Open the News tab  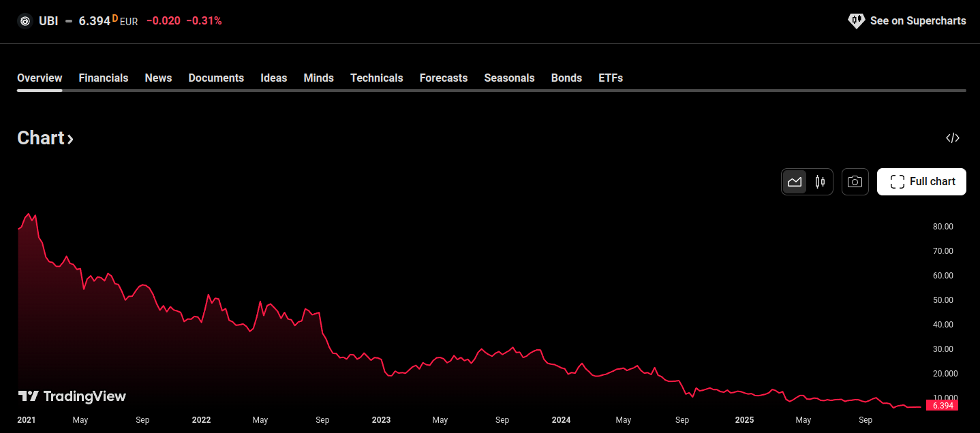(x=158, y=78)
